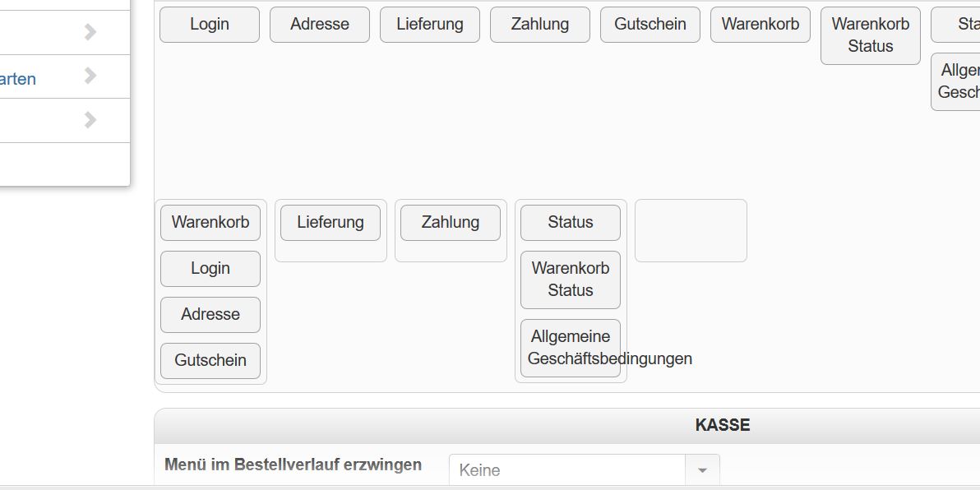Select Warenkorb in the first layout column

tap(210, 223)
